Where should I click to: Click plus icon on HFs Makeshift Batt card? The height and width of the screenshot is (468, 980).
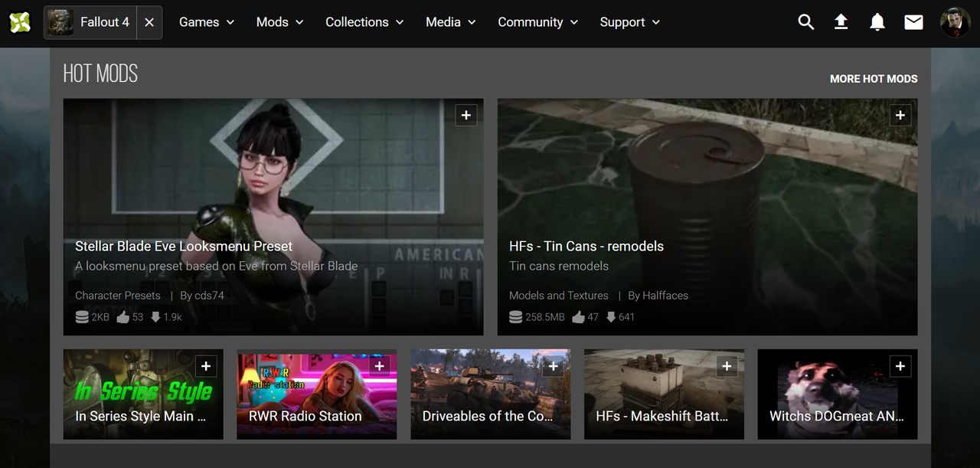727,366
